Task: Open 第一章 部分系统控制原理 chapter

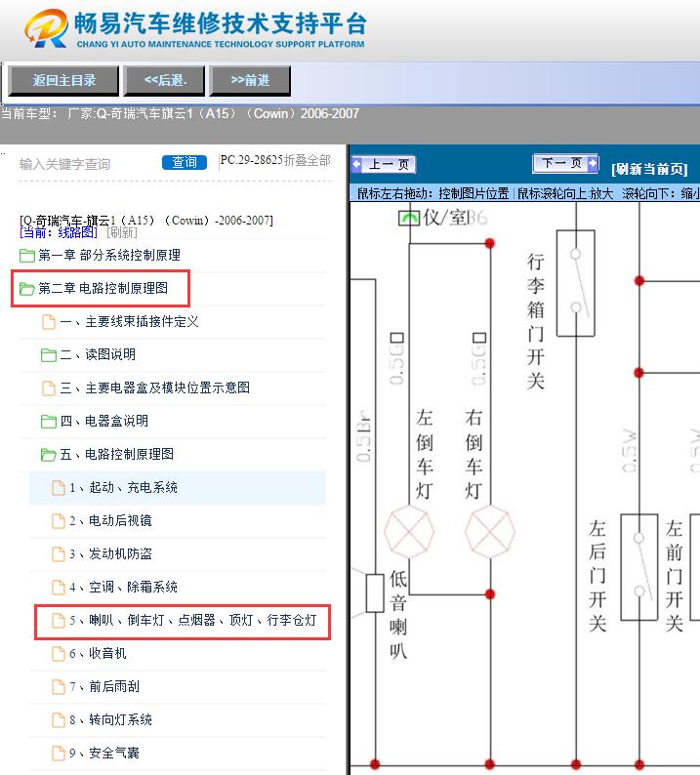Action: click(109, 255)
